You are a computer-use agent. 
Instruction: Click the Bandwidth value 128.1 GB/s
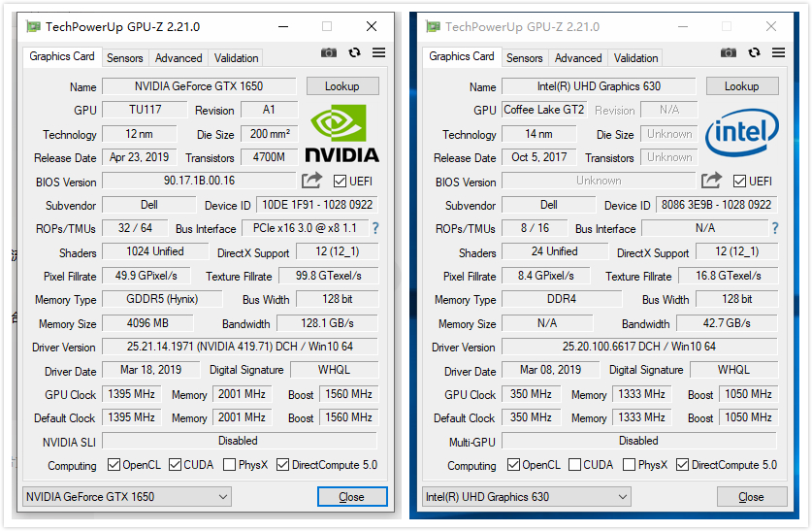[327, 323]
